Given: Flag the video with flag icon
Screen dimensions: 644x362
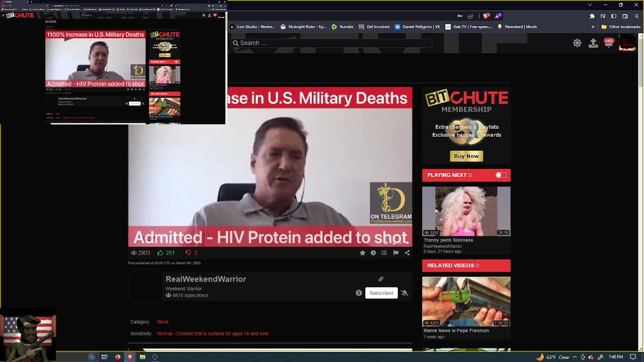Looking at the screenshot, I should pyautogui.click(x=396, y=253).
